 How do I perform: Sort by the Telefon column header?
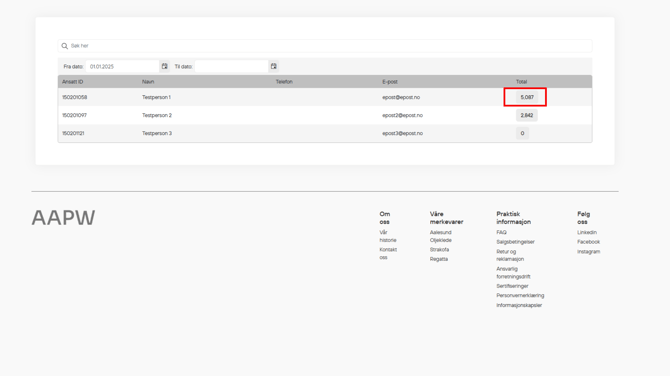click(284, 82)
